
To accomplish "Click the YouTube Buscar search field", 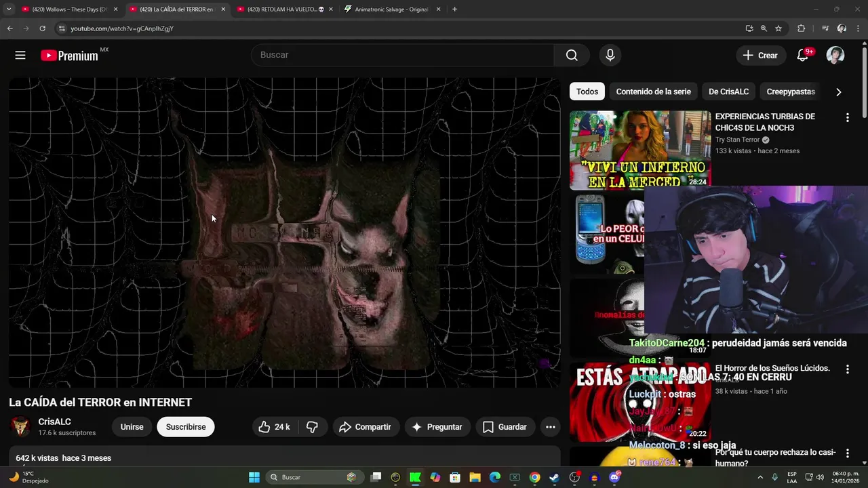I will click(403, 56).
